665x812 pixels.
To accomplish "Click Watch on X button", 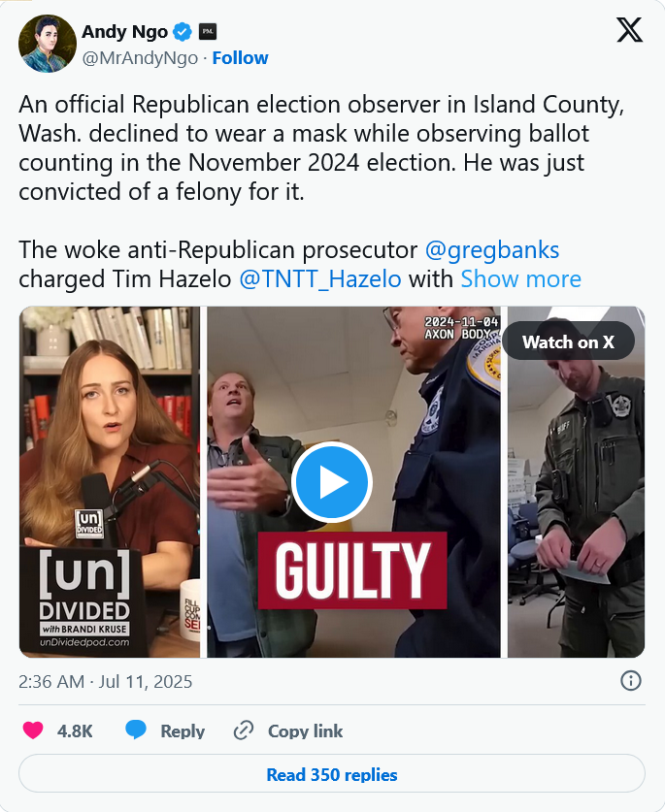I will 568,341.
